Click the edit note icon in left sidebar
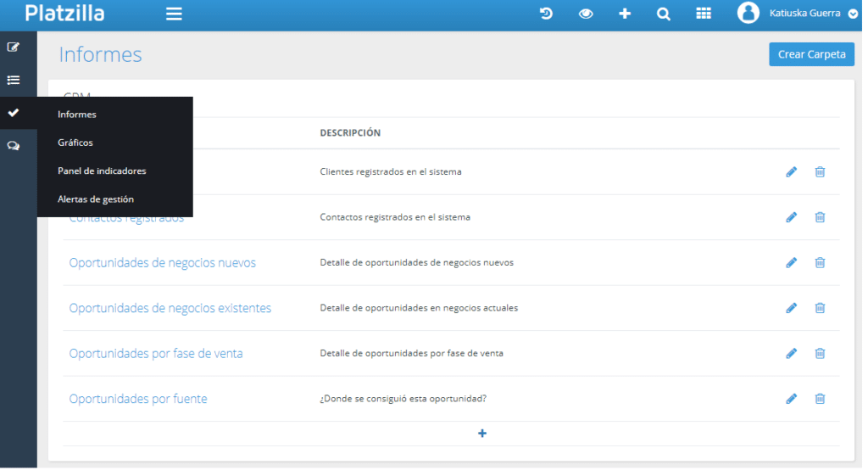This screenshot has height=476, width=868. tap(14, 47)
